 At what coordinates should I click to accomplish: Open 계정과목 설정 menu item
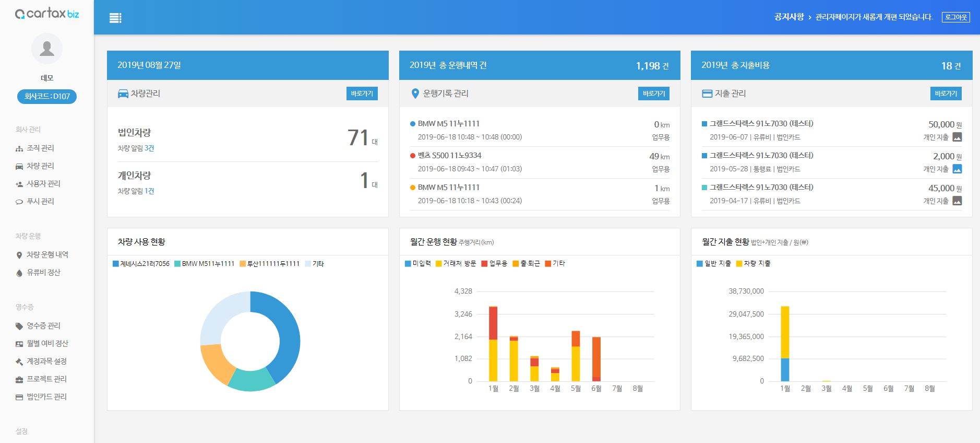[x=46, y=362]
